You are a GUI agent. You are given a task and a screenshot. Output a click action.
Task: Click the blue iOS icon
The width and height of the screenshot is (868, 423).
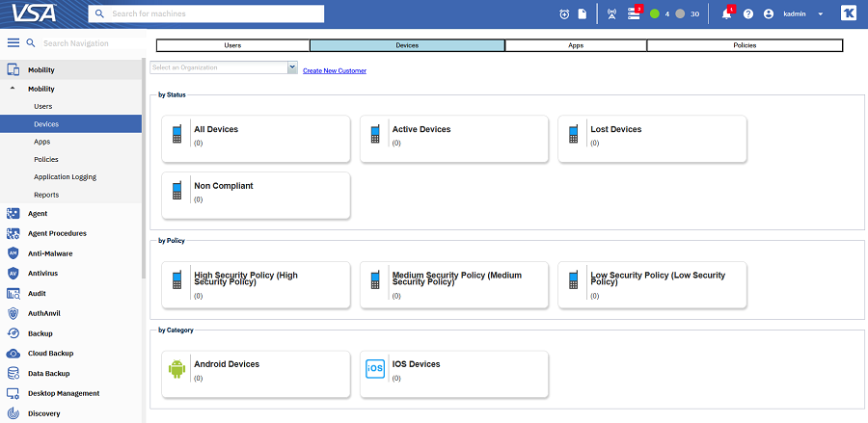(375, 369)
